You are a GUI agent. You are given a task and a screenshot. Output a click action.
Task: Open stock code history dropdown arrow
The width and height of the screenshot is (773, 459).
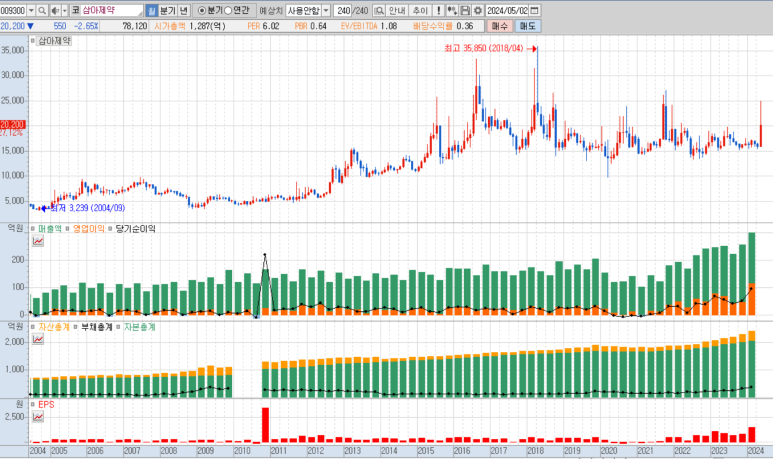pos(31,10)
